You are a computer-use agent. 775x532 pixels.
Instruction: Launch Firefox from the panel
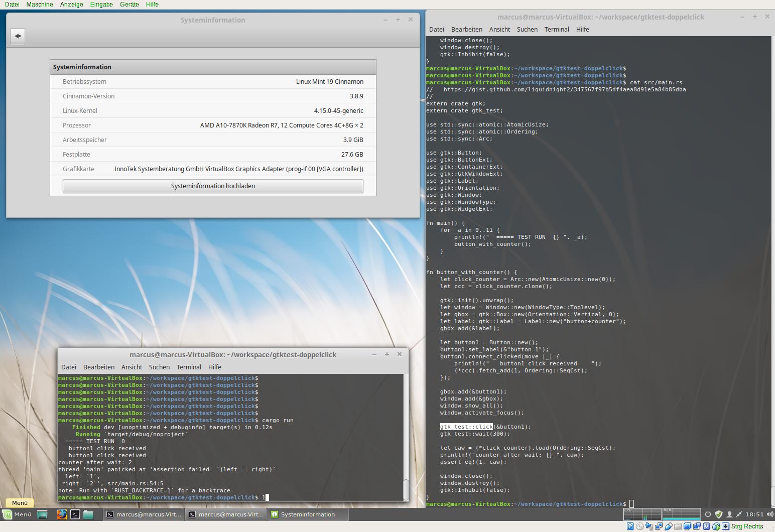[62, 514]
